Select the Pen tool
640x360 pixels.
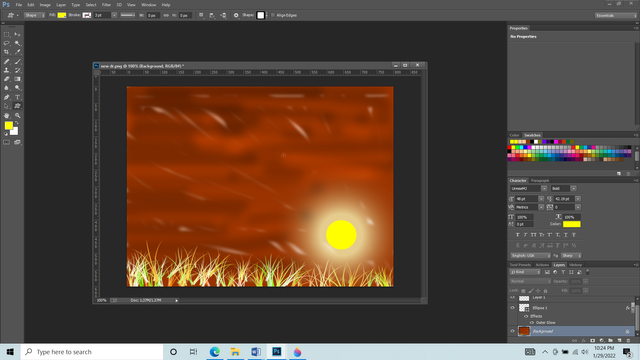7,97
